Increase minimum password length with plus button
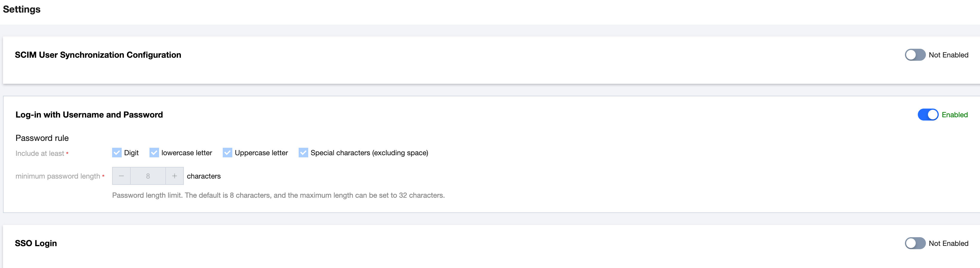 175,176
